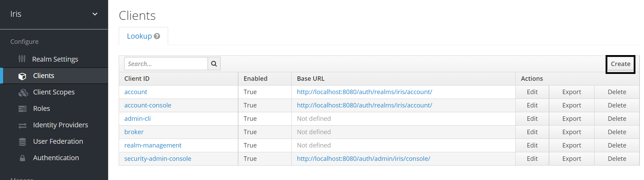Click the Identity Providers arrows icon
This screenshot has width=644, height=180.
pos(22,126)
